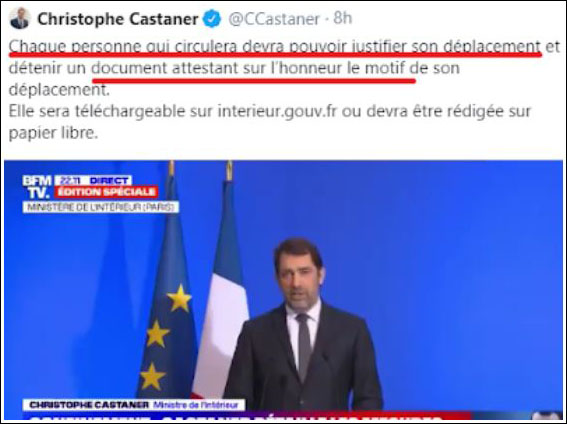Click the 'papier libre' last tweet line
This screenshot has height=424, width=567.
coord(53,133)
